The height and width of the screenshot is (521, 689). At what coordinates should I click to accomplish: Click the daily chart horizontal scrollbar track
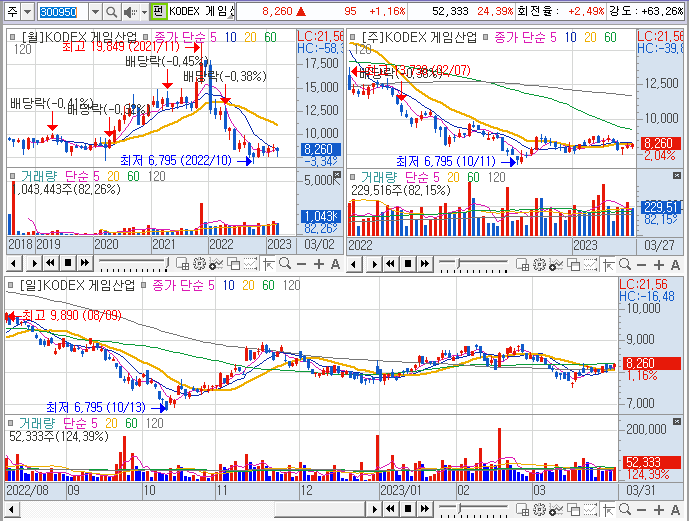pos(191,510)
